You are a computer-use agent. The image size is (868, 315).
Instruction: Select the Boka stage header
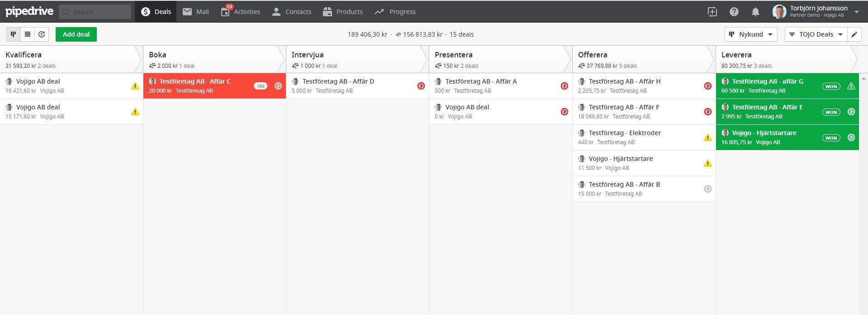214,59
